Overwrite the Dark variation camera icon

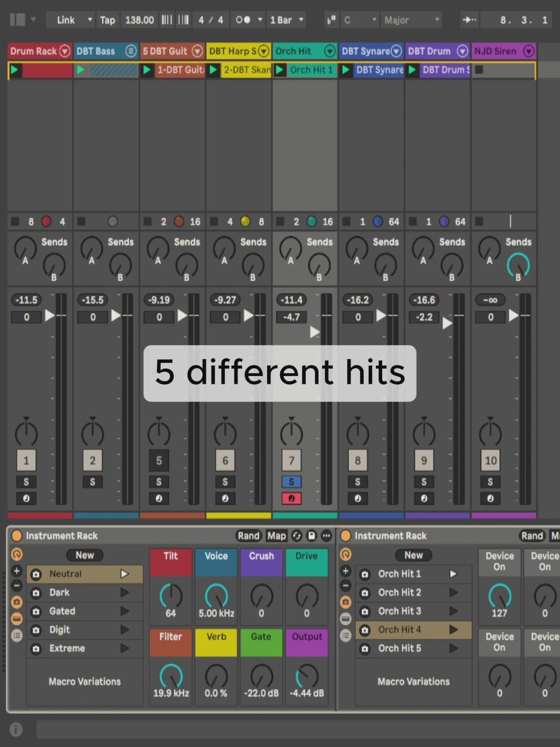click(36, 593)
